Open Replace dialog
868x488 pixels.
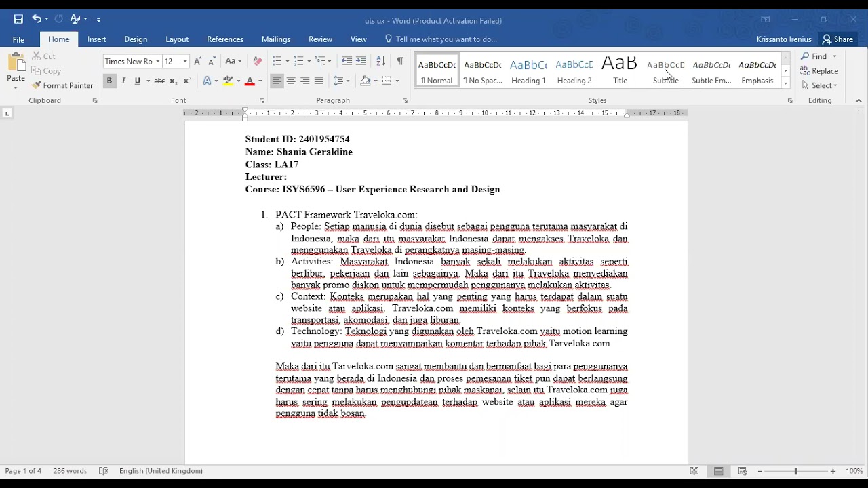point(819,71)
